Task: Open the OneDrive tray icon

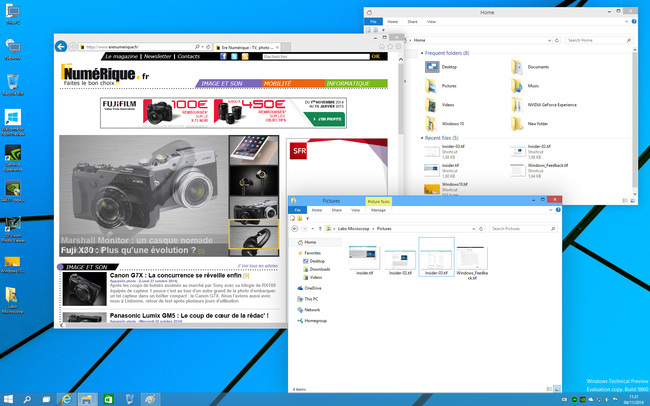Action: 591,400
